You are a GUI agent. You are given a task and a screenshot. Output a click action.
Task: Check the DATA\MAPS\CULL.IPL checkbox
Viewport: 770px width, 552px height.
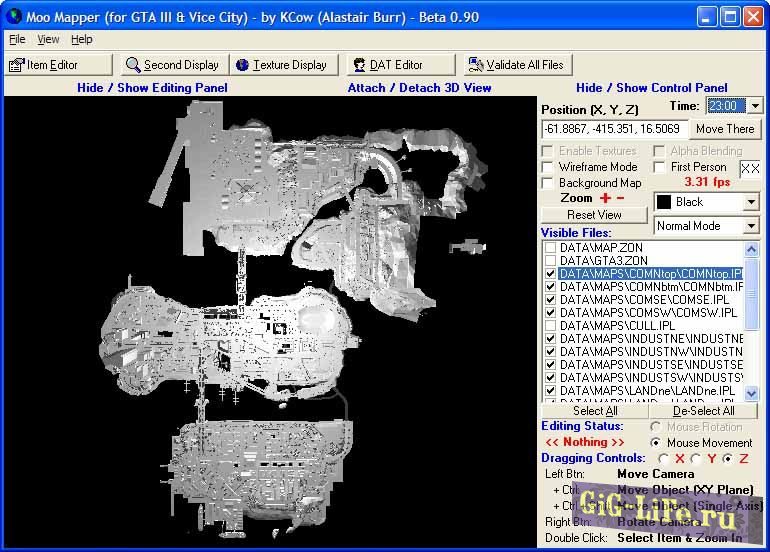click(550, 326)
